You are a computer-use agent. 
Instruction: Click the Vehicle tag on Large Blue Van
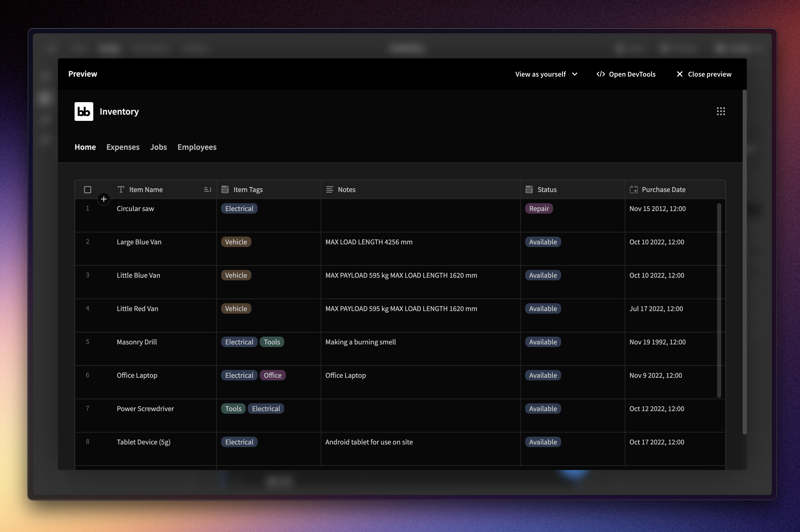(236, 242)
